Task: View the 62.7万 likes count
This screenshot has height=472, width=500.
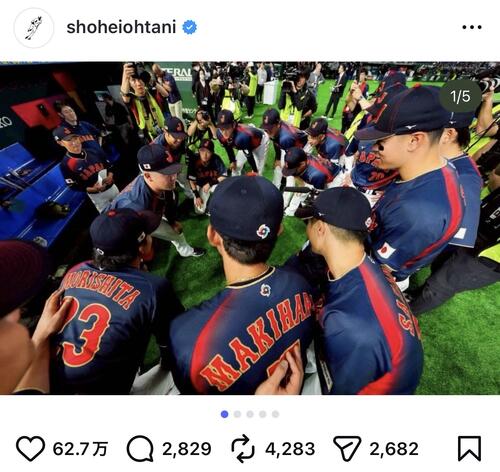Action: [80, 449]
